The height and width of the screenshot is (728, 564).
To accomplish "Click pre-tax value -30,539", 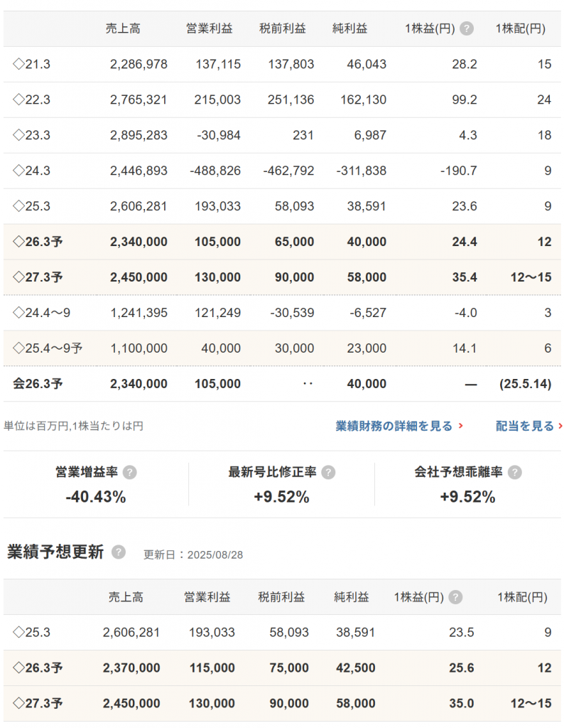I will click(292, 313).
